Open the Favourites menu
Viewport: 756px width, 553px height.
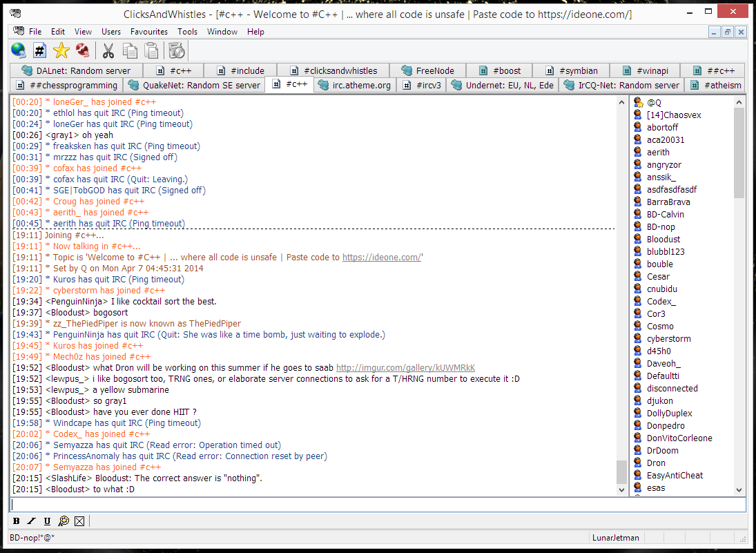149,32
